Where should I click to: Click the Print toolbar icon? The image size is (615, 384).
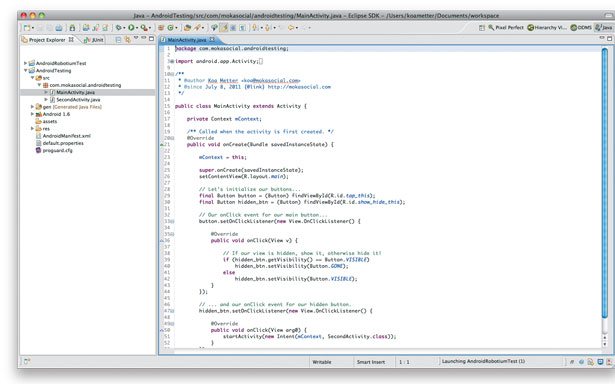(x=59, y=28)
